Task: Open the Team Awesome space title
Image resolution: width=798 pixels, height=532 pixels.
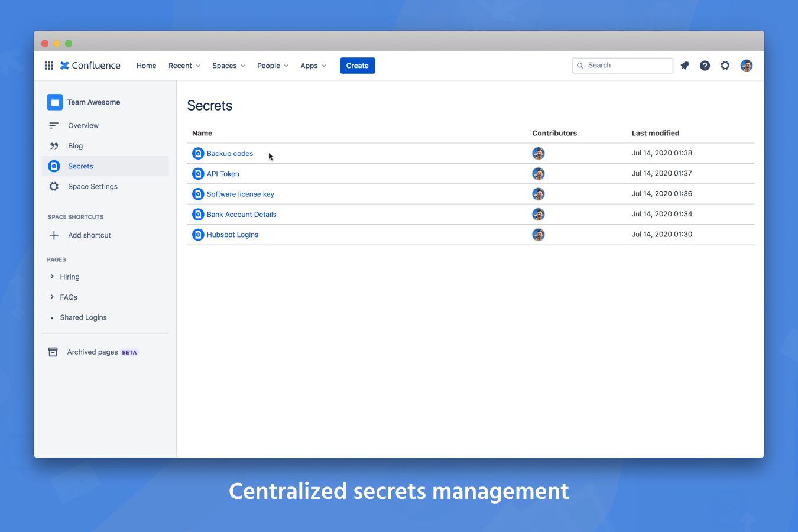Action: pyautogui.click(x=93, y=102)
